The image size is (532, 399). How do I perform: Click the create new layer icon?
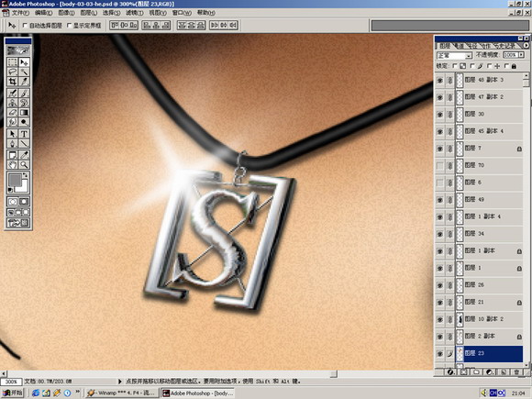coord(504,371)
